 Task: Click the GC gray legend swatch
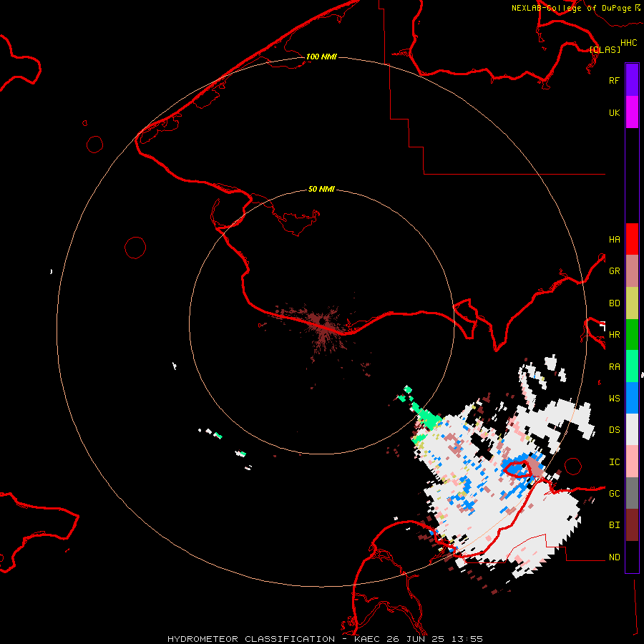632,493
